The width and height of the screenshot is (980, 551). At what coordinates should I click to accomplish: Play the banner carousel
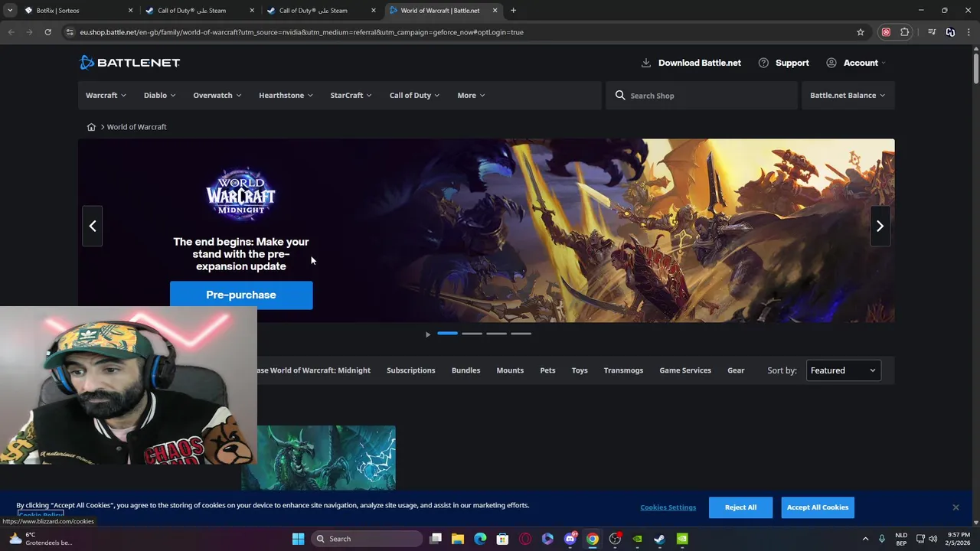[x=428, y=334]
